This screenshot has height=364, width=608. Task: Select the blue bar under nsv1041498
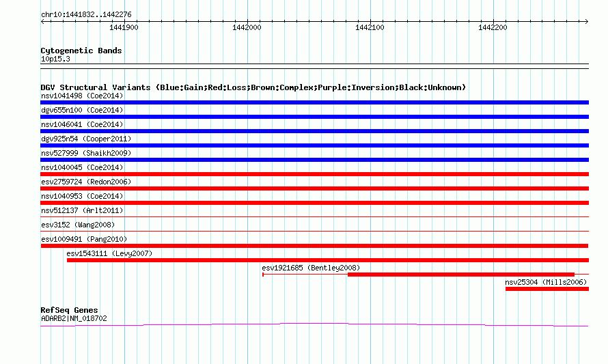pyautogui.click(x=314, y=102)
